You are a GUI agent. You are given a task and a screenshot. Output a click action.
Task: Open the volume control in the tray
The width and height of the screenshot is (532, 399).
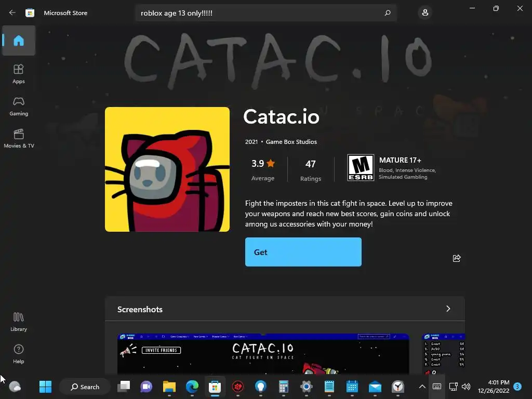point(466,387)
